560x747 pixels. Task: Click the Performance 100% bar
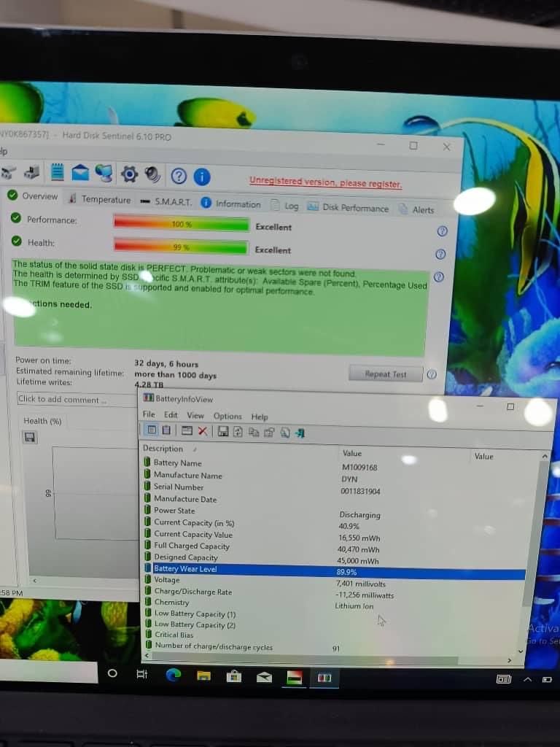pos(181,223)
